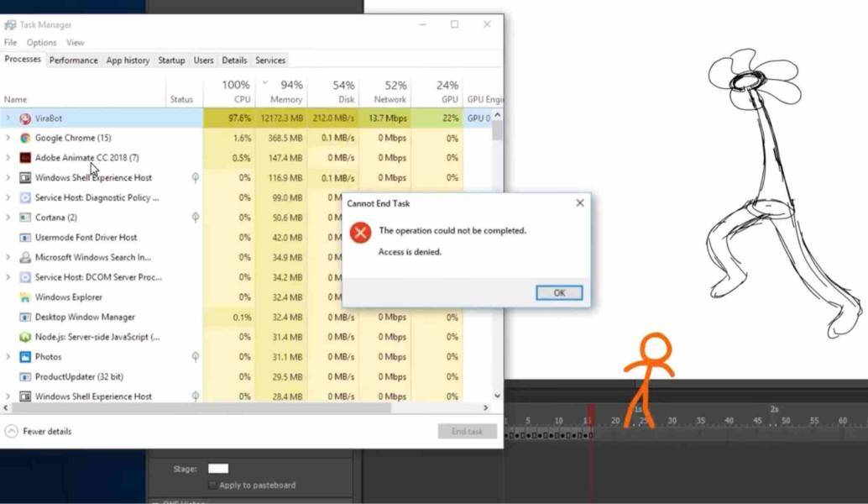Open the View menu
868x504 pixels.
coord(76,43)
